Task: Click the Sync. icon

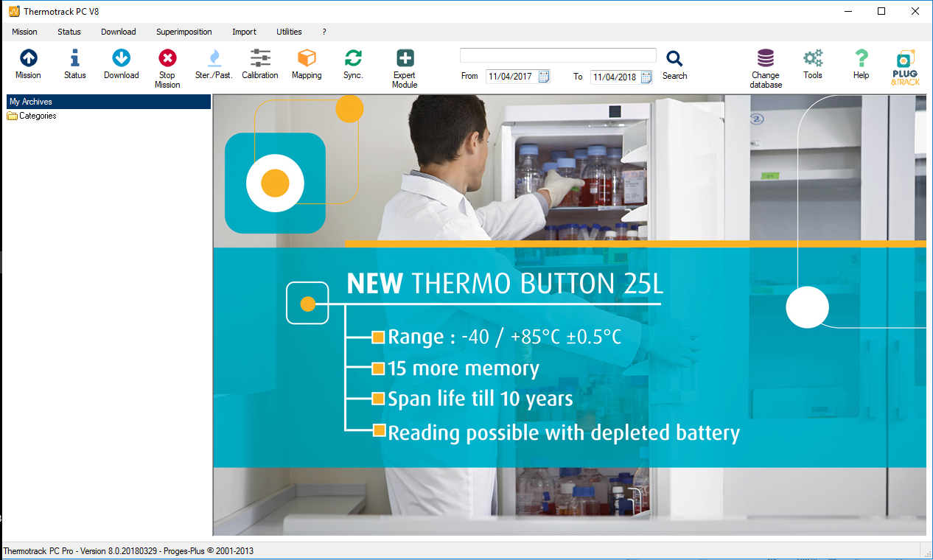Action: [353, 58]
